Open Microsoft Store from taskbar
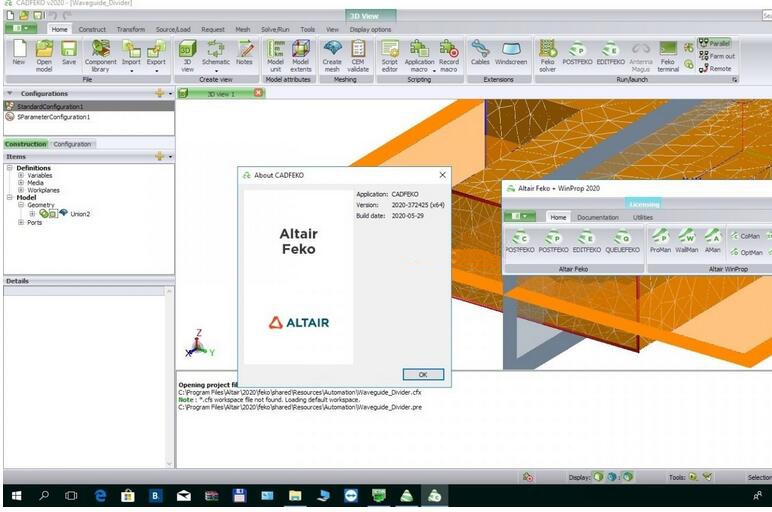772x512 pixels. pyautogui.click(x=128, y=496)
